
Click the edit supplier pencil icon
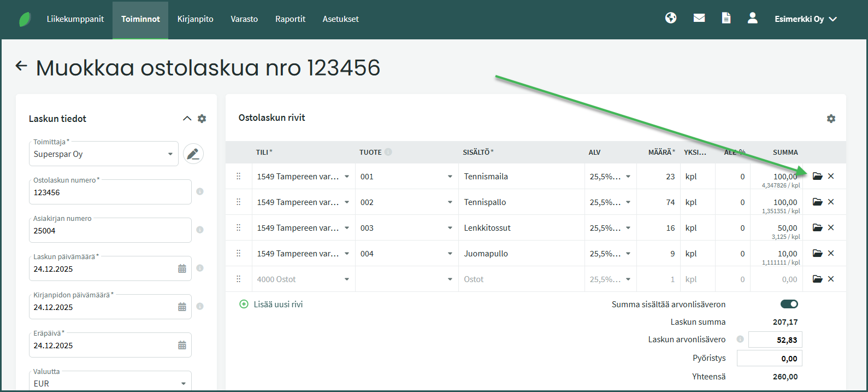click(x=193, y=154)
